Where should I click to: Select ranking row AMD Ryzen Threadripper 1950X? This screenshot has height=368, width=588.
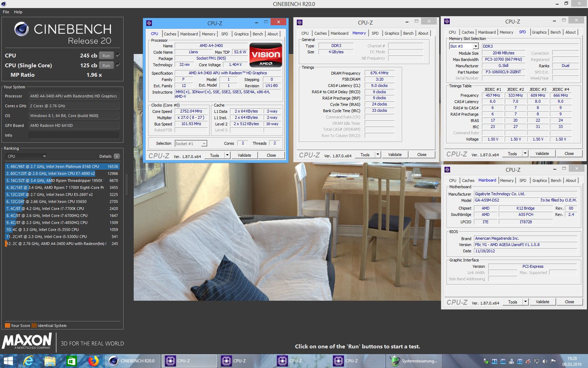[62, 180]
